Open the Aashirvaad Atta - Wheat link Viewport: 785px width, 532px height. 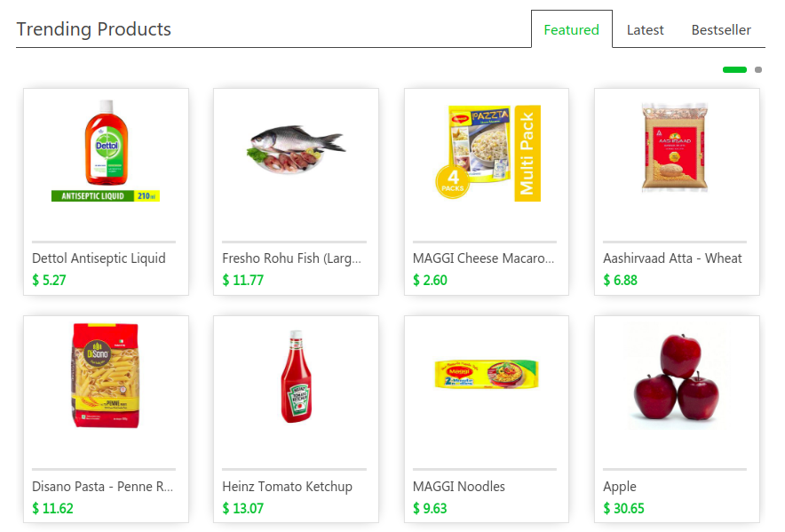[672, 258]
